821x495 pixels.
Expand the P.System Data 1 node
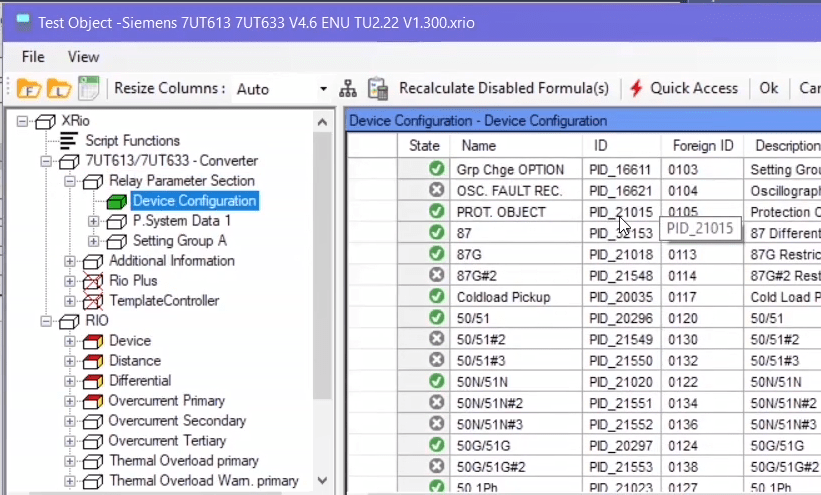(94, 221)
